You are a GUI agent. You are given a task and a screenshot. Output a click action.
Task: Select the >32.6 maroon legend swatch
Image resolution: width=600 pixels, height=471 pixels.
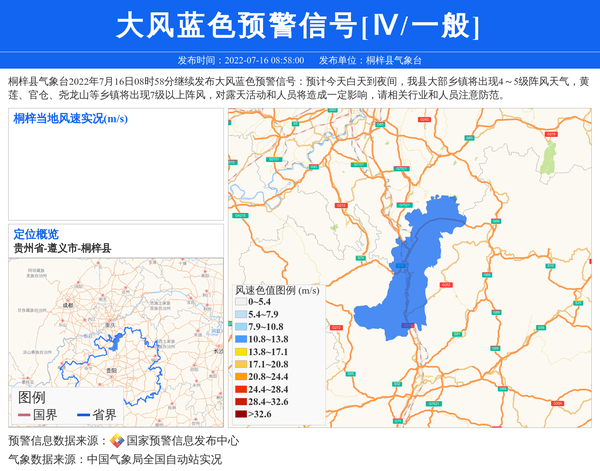point(241,414)
